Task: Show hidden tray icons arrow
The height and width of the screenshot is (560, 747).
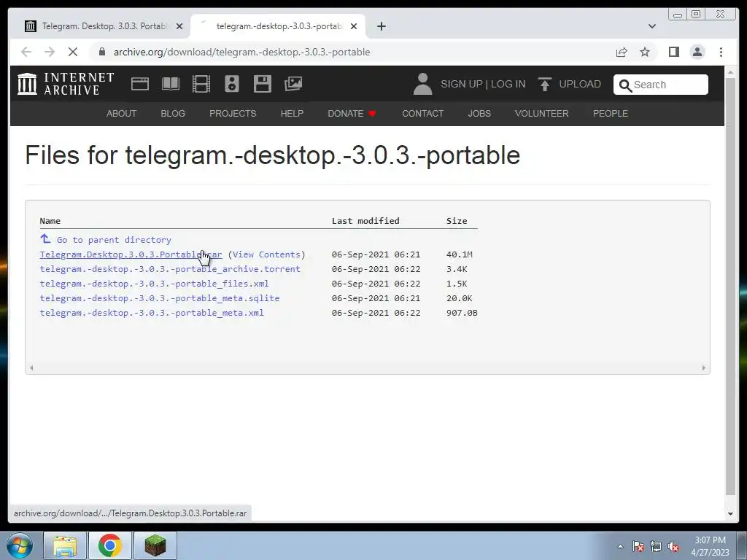Action: tap(620, 546)
